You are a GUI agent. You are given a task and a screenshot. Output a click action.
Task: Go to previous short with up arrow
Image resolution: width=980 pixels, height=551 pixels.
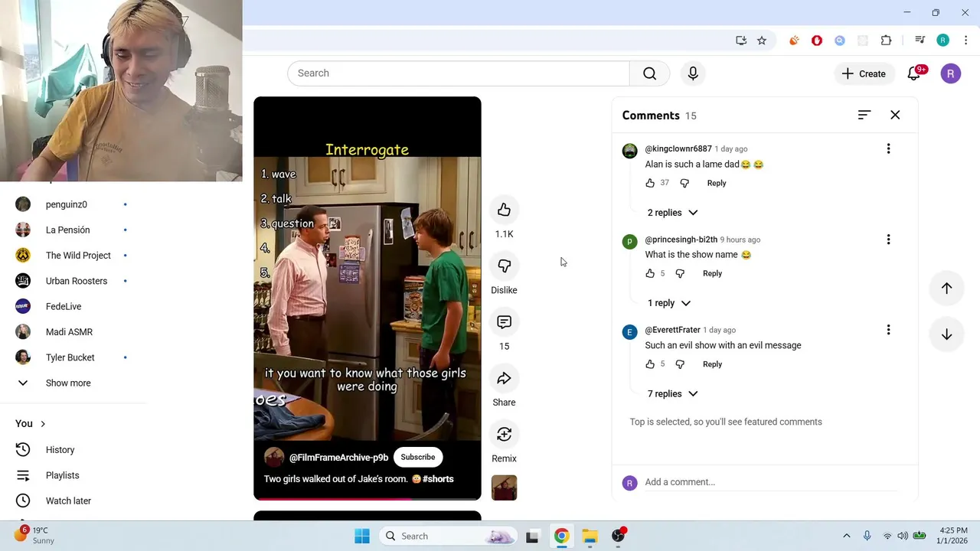[x=946, y=289]
